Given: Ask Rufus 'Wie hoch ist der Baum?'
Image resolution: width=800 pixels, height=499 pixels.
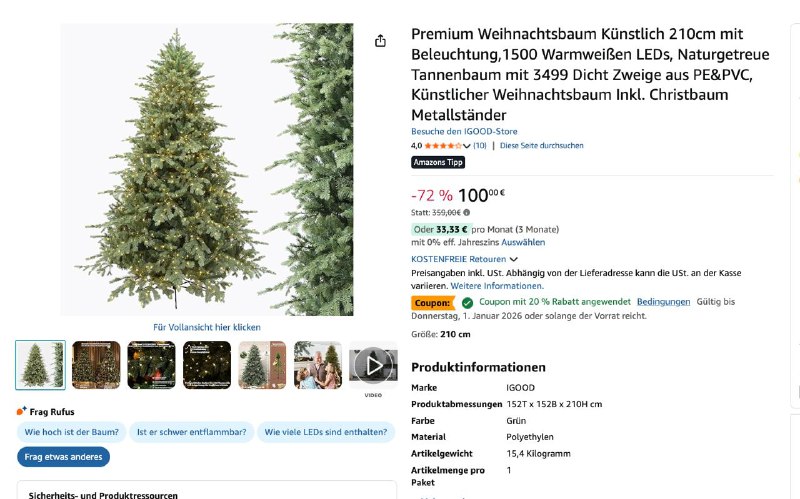Looking at the screenshot, I should (71, 432).
